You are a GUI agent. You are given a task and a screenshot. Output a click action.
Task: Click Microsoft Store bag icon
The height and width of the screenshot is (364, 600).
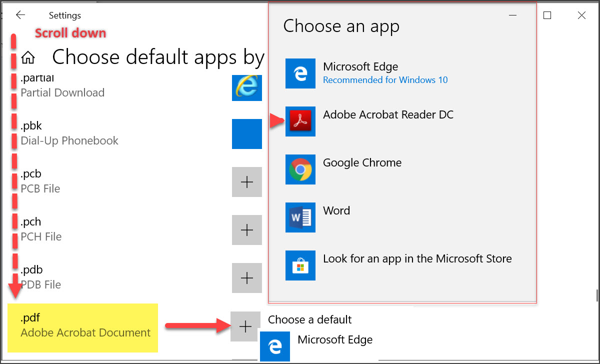click(300, 265)
